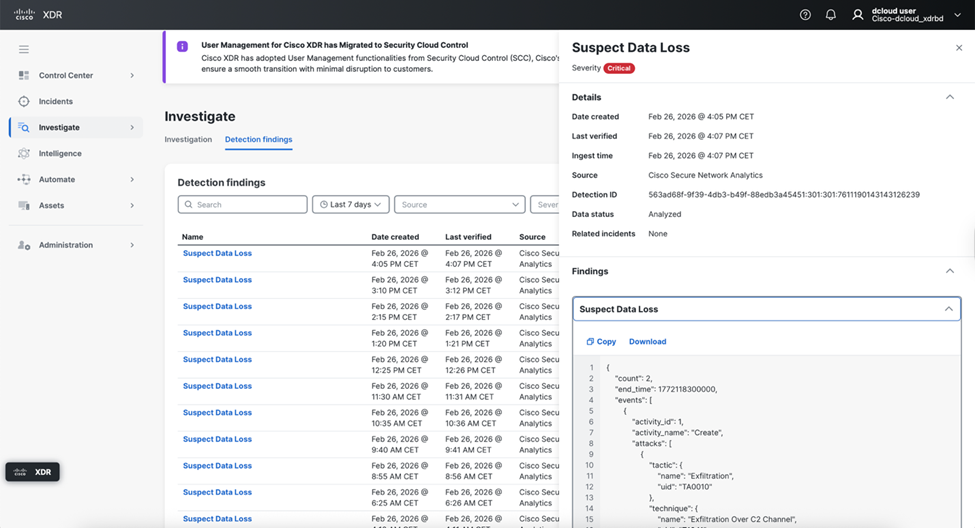Download the finding JSON

647,342
